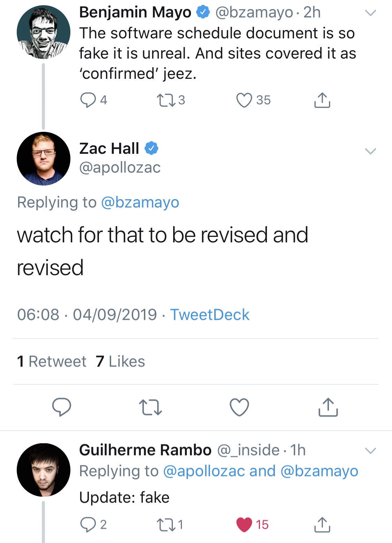Reply to Benjamin Mayo's tweet
Image resolution: width=392 pixels, height=543 pixels.
[x=88, y=100]
